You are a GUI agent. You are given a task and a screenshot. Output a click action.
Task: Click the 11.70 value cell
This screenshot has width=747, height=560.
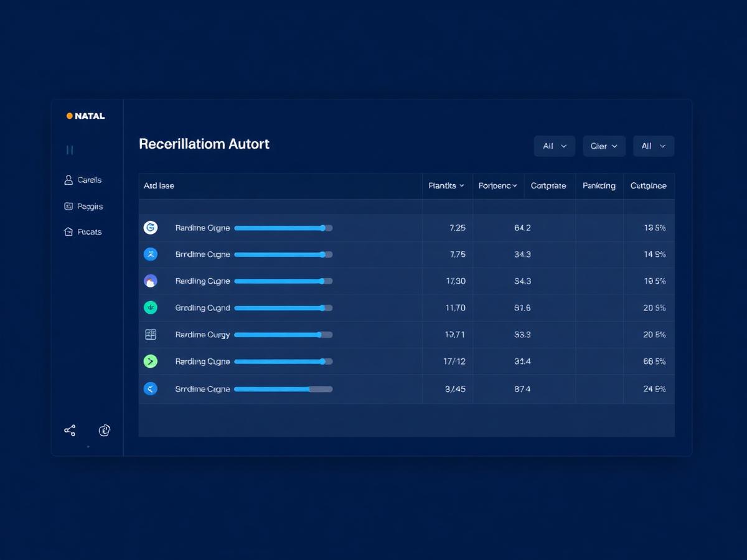tap(456, 308)
